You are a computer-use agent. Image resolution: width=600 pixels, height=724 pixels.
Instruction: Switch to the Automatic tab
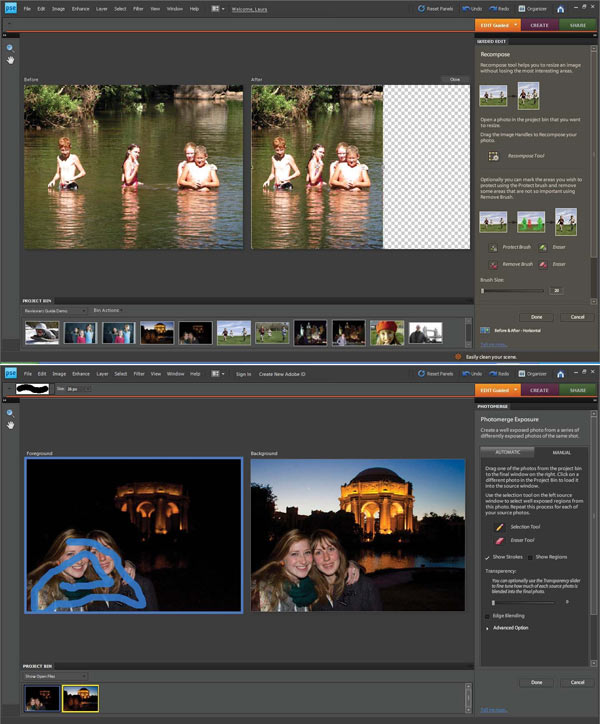click(507, 451)
